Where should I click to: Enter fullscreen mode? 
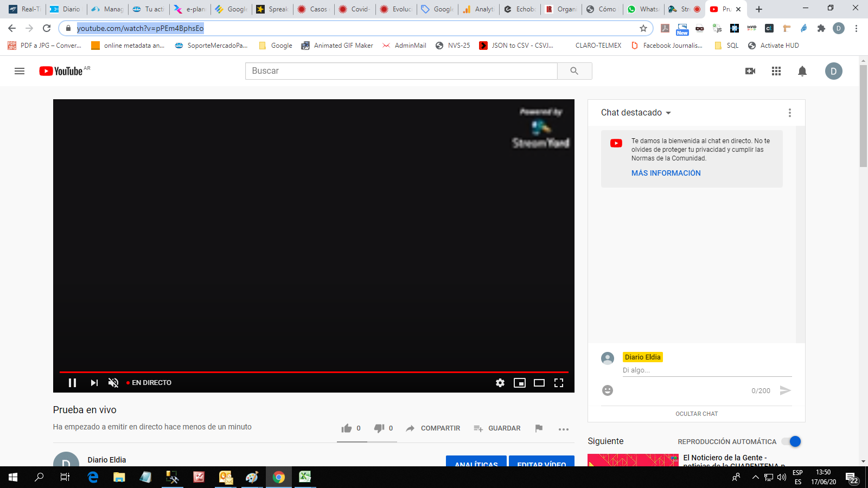tap(559, 382)
